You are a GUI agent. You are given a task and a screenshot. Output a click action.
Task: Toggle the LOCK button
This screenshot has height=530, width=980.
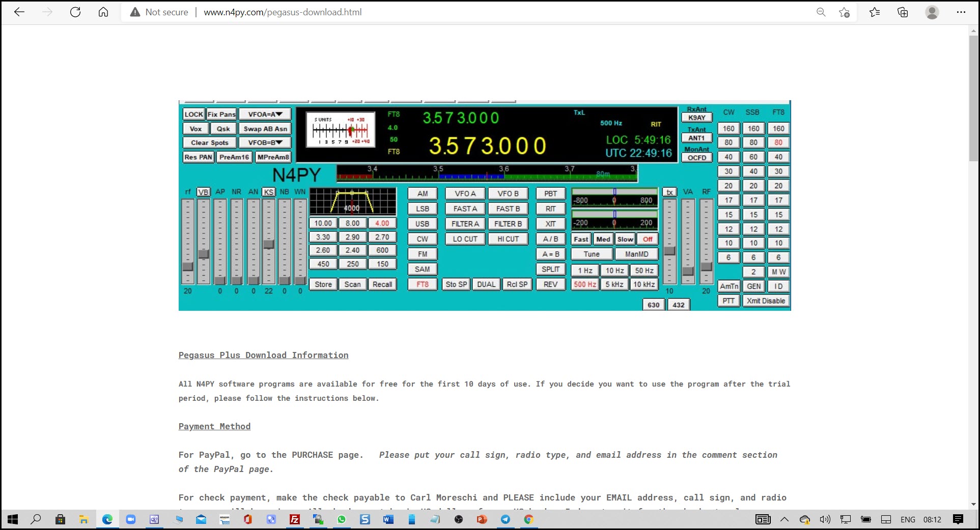tap(193, 114)
